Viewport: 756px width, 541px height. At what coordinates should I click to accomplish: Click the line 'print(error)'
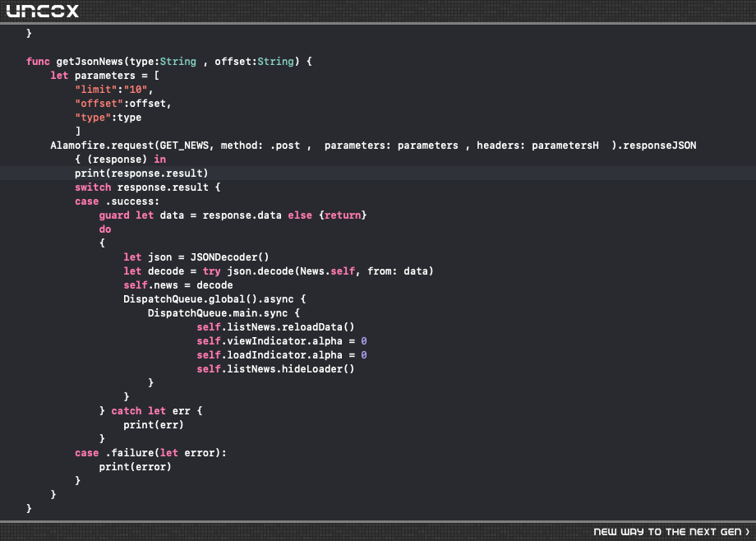pyautogui.click(x=135, y=467)
